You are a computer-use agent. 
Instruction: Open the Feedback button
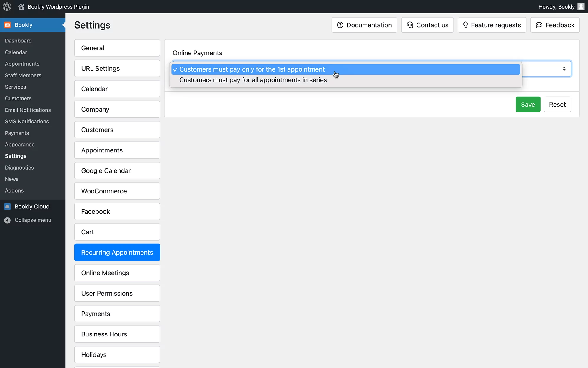(555, 25)
